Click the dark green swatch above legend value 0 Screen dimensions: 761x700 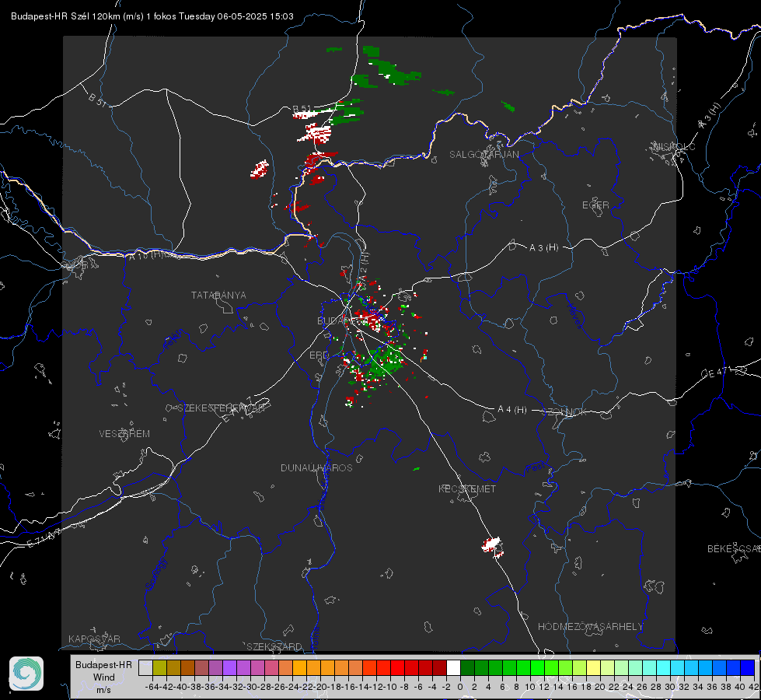point(467,668)
